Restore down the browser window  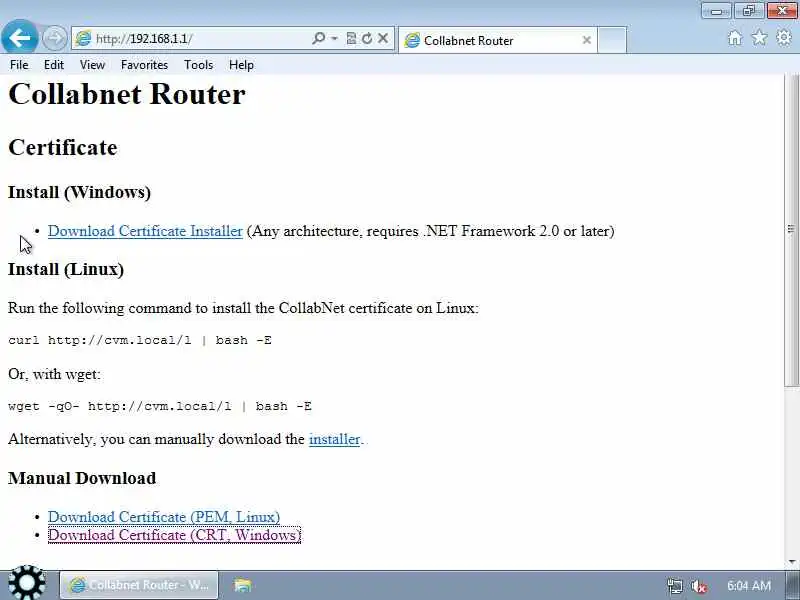point(748,10)
